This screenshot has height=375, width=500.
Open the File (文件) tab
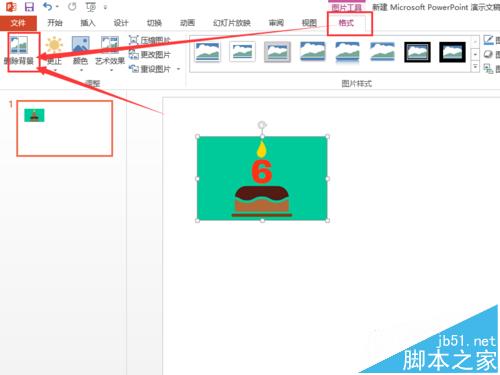tap(18, 23)
